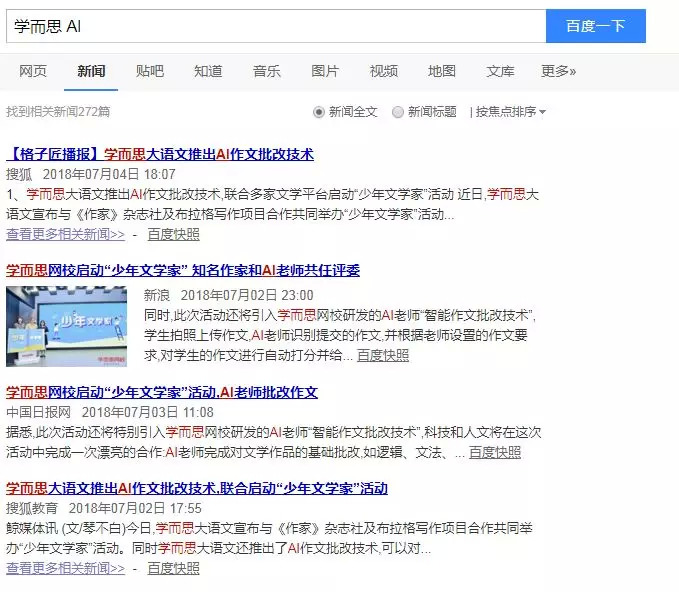Viewport: 679px width, 592px height.
Task: Switch to the 图片 tab
Action: 325,71
